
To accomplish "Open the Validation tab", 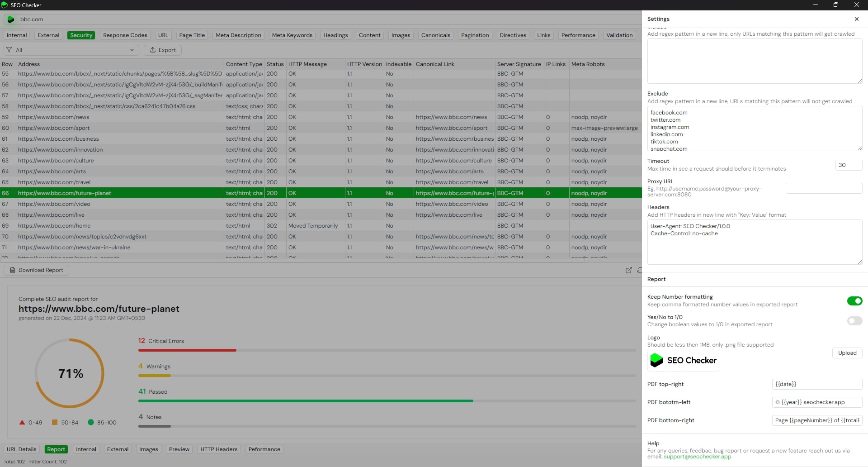I will click(x=619, y=35).
